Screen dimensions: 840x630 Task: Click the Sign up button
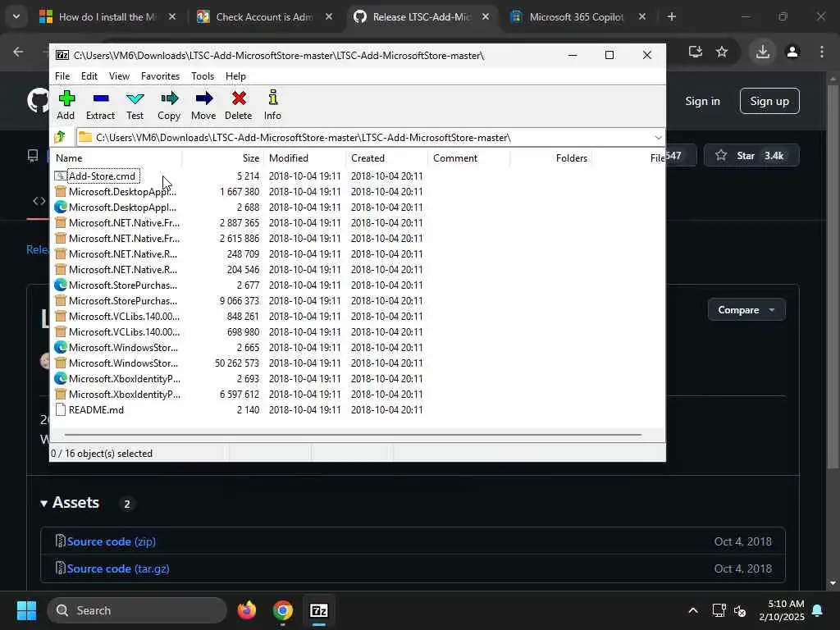769,101
